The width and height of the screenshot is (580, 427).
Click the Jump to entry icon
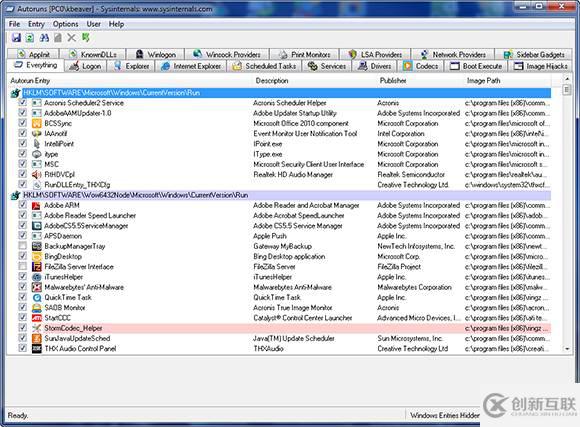click(86, 37)
